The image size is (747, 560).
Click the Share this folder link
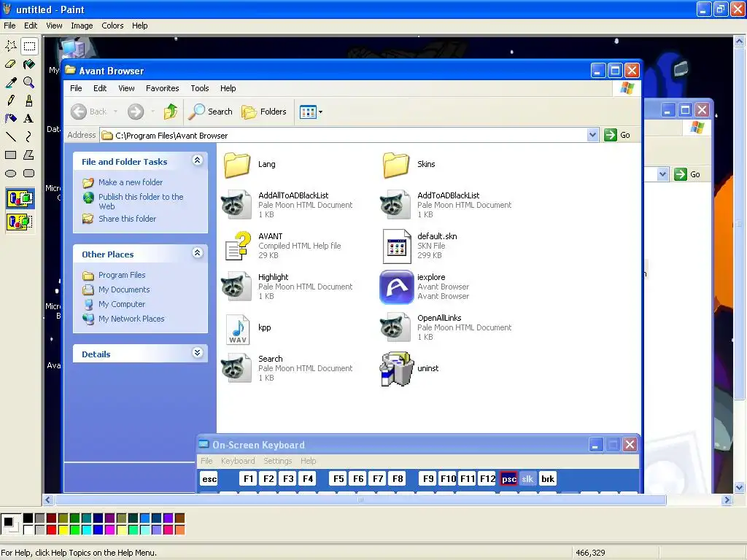127,219
